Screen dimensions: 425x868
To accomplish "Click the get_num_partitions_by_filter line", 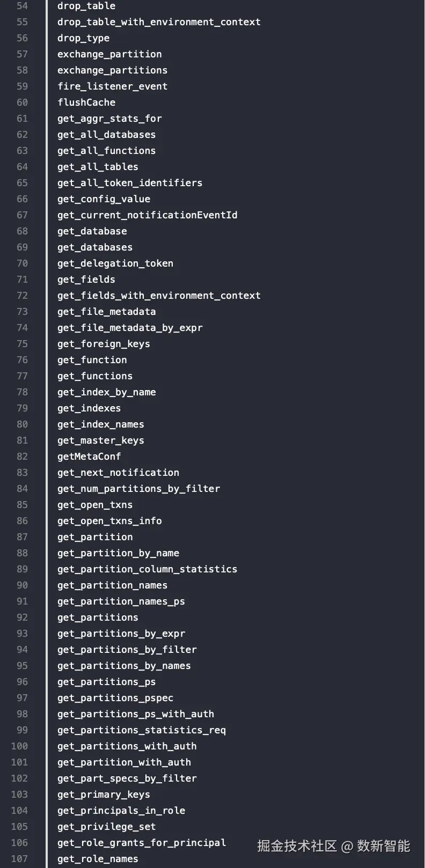I will point(138,489).
